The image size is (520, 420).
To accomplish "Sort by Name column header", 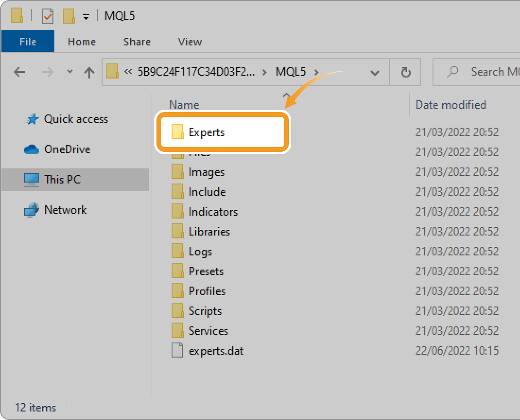I will [184, 105].
